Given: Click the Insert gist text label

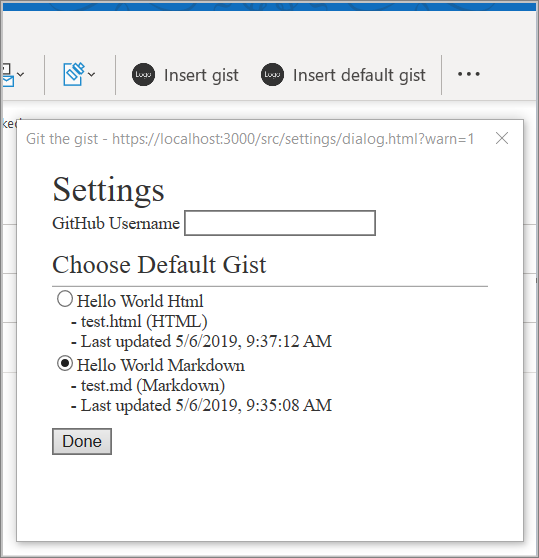Looking at the screenshot, I should tap(201, 75).
